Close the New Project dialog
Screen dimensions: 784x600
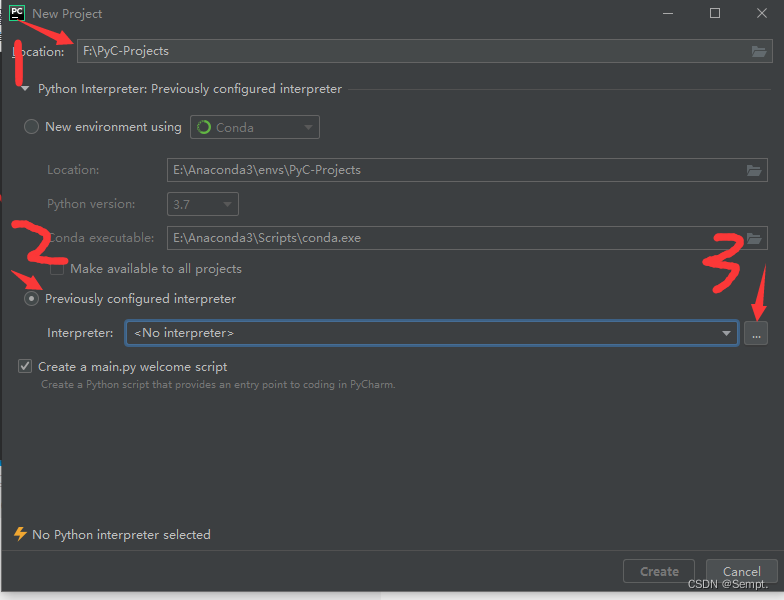point(762,14)
